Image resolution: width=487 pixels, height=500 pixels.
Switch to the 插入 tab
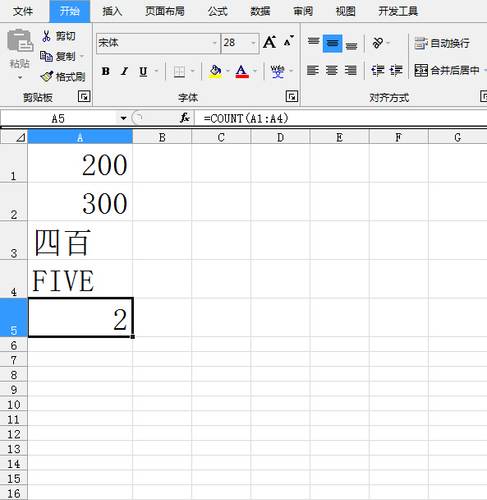click(x=112, y=11)
